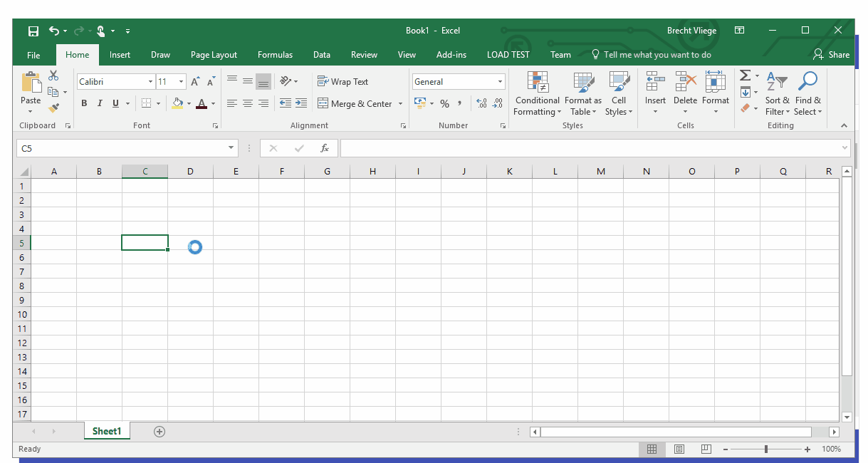Open the Review tab
868x463 pixels.
(x=364, y=54)
